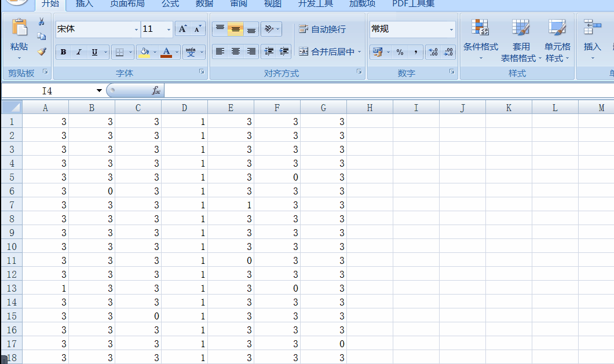Open the font size dropdown 11
Screen dimensions: 614x364
click(169, 30)
